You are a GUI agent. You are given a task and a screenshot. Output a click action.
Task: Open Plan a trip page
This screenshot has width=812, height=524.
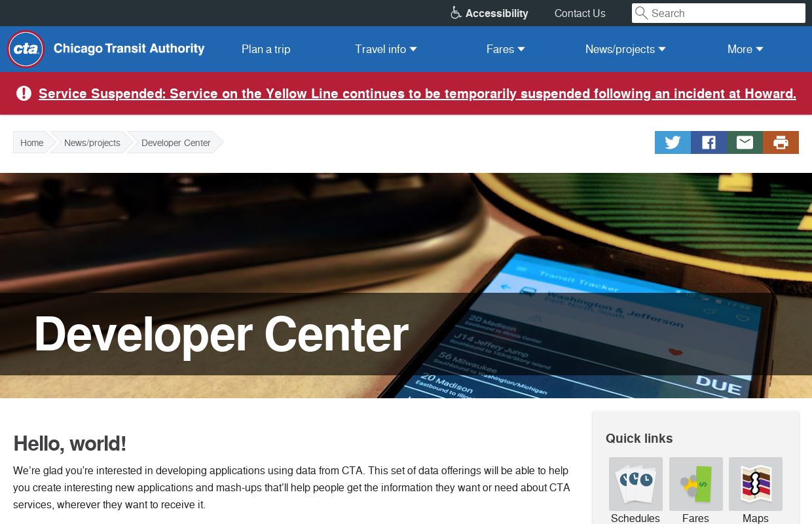(x=266, y=49)
